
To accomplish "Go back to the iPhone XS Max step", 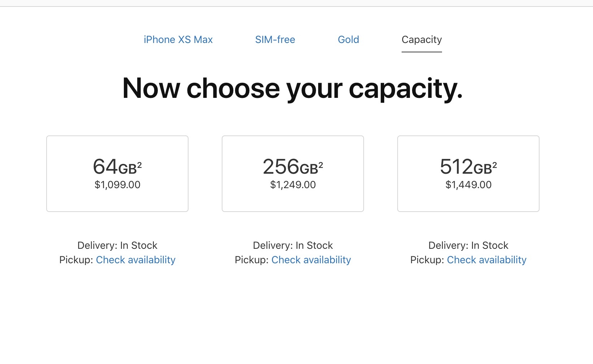I will [x=178, y=40].
